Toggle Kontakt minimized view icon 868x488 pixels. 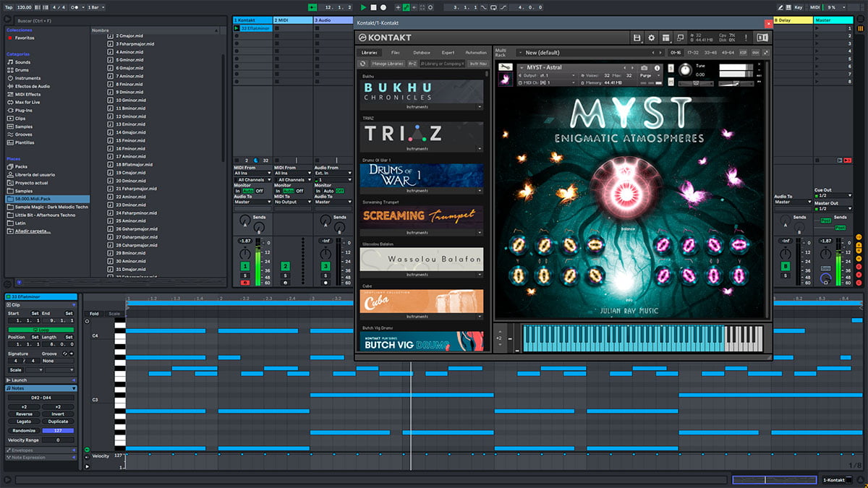click(x=680, y=38)
